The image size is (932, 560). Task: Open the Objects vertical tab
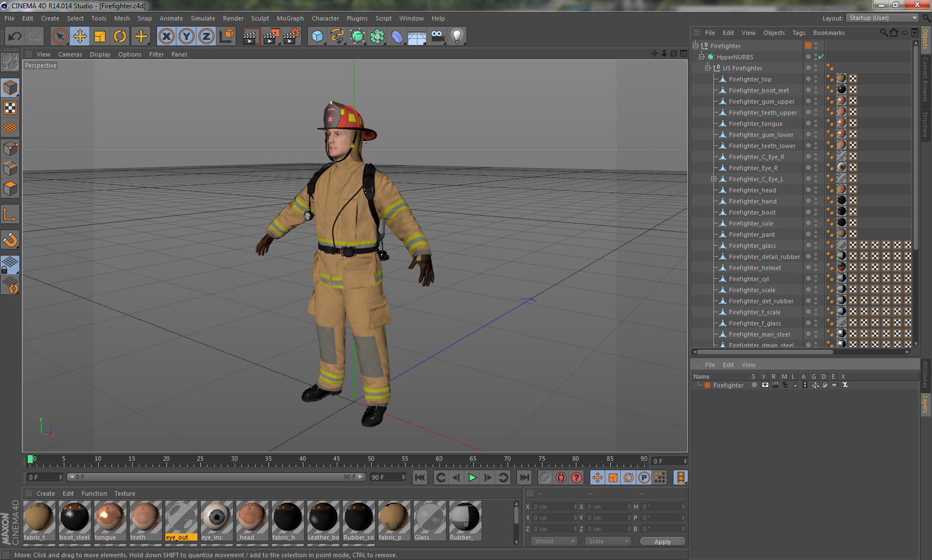(925, 39)
